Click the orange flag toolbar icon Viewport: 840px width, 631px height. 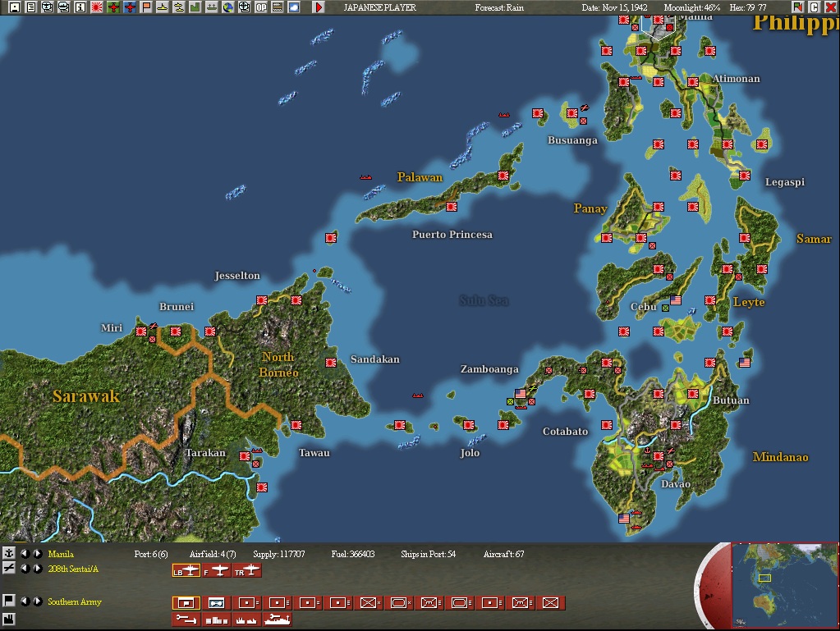146,7
